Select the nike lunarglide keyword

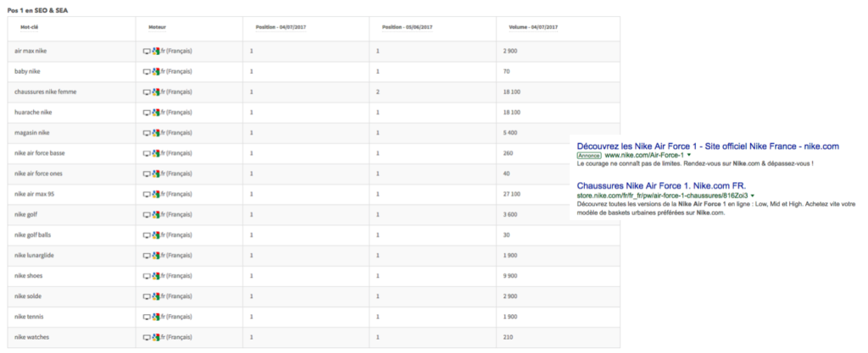tap(34, 255)
